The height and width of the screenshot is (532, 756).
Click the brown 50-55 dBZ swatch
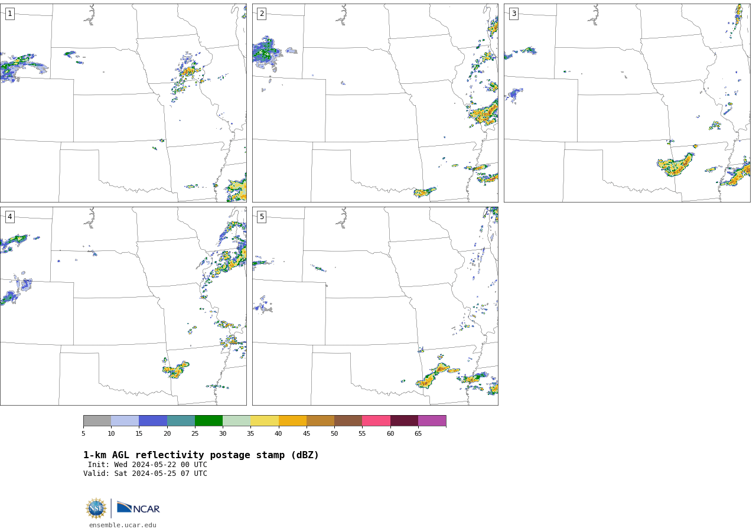pos(348,421)
